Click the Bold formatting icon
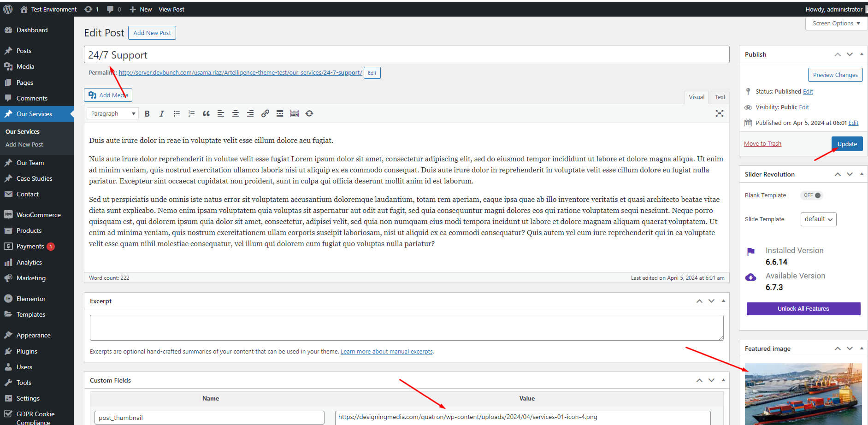The height and width of the screenshot is (425, 868). [147, 113]
